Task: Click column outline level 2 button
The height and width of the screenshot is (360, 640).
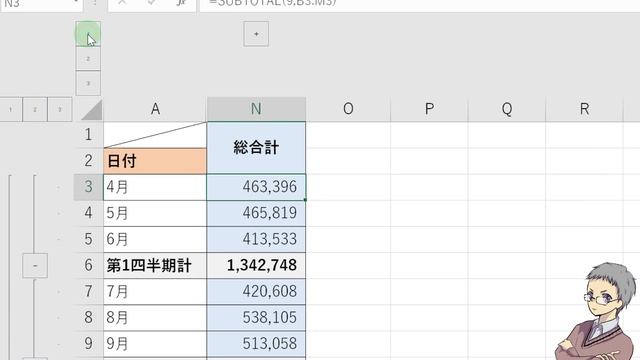Action: pos(88,59)
